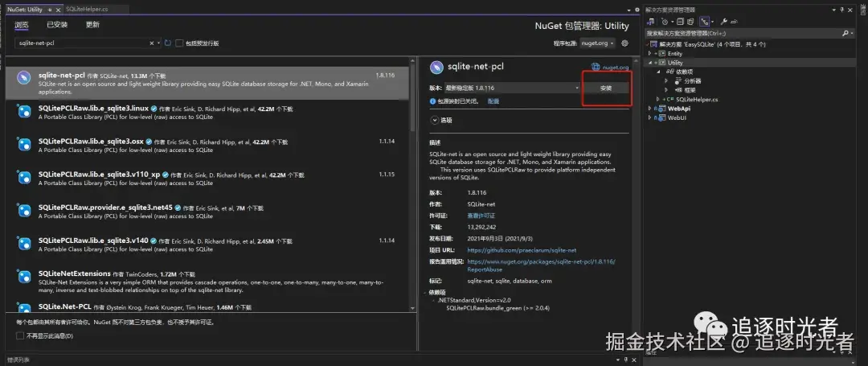The width and height of the screenshot is (868, 366).
Task: Toggle the file nesting view icon
Action: point(705,22)
